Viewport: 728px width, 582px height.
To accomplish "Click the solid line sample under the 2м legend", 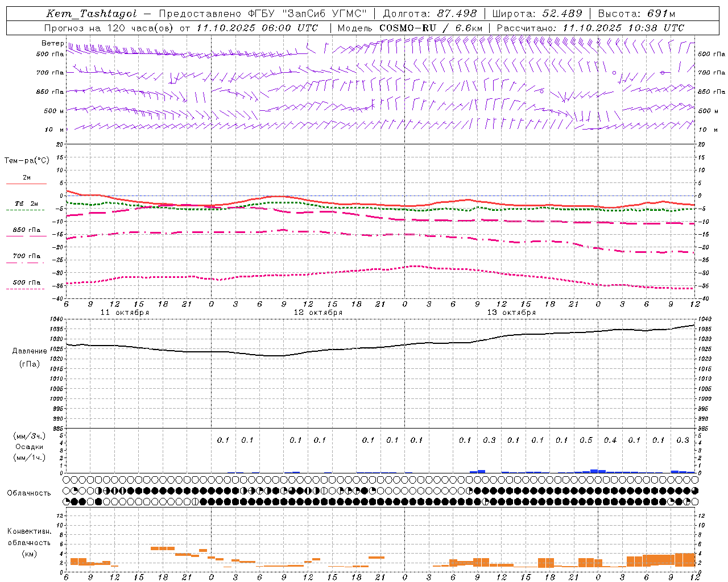I will pos(26,184).
